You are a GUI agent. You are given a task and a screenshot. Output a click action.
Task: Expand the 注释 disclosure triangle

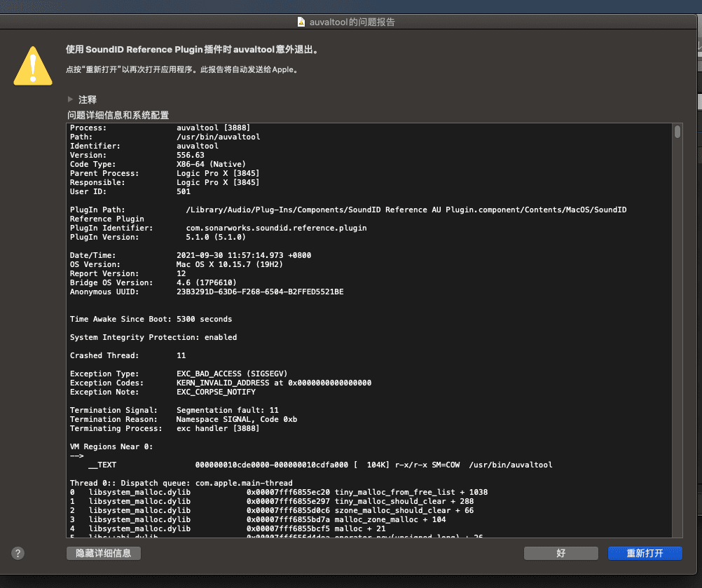coord(70,100)
